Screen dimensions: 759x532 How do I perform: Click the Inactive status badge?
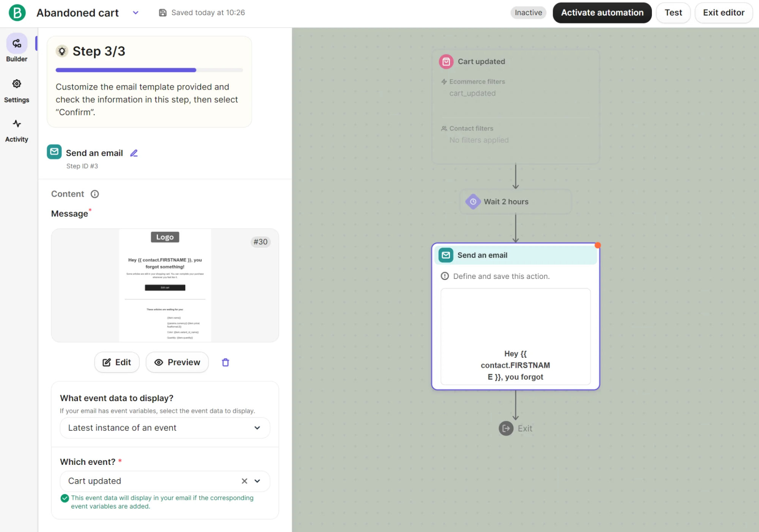coord(528,13)
